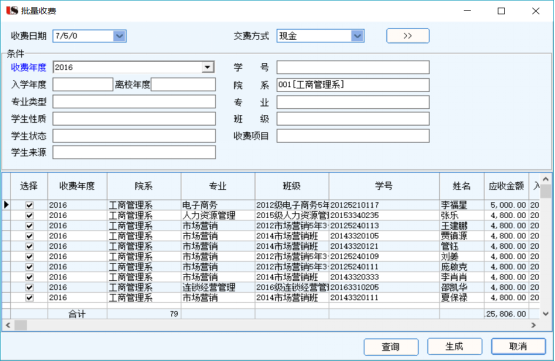The width and height of the screenshot is (555, 361).
Task: Toggle checkbox in row with 学号 20143320111
Action: (29, 297)
